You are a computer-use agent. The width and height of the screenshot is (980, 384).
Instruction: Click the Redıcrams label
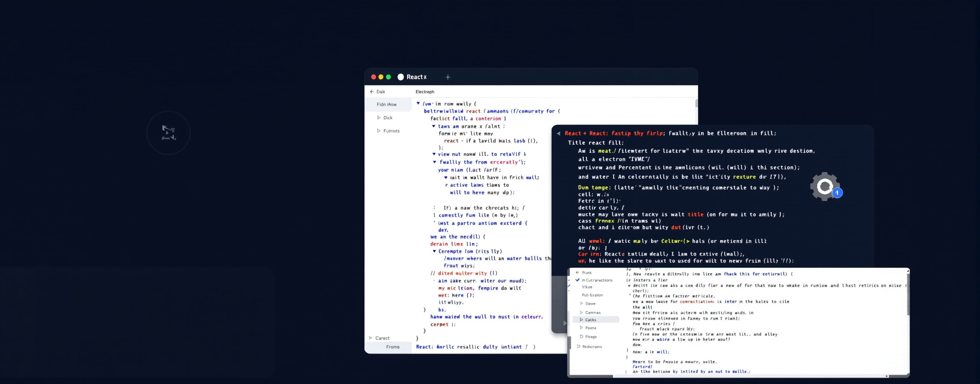tap(592, 347)
